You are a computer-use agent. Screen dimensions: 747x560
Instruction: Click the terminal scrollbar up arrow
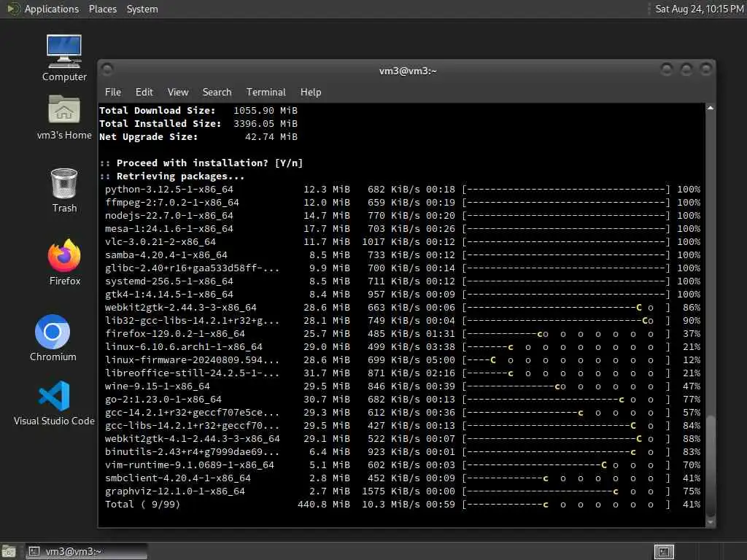pyautogui.click(x=711, y=108)
